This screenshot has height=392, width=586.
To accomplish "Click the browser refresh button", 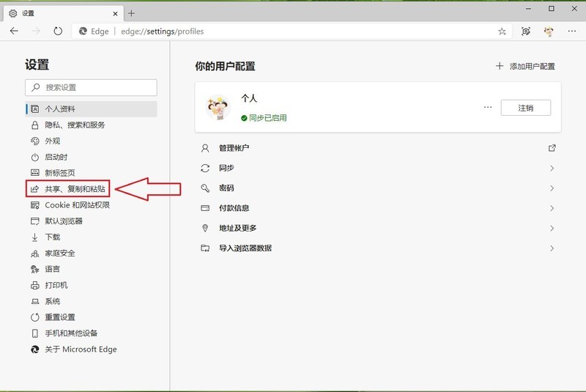I will pyautogui.click(x=58, y=32).
